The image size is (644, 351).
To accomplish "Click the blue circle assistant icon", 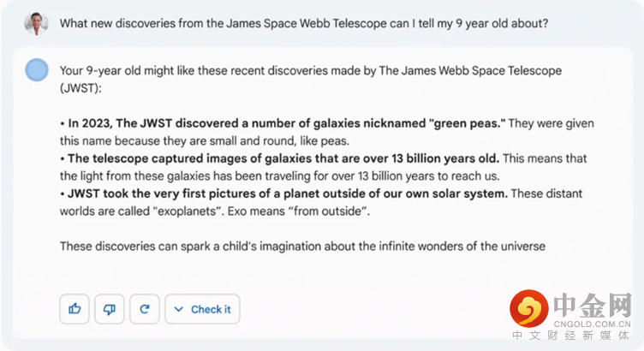I will 37,70.
